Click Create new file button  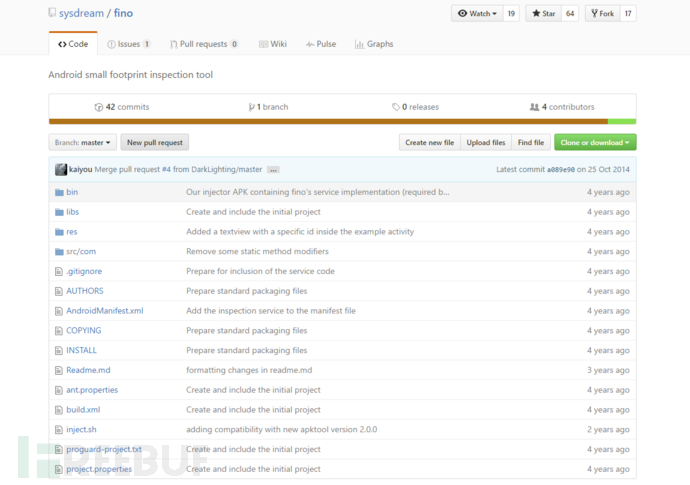pyautogui.click(x=429, y=143)
